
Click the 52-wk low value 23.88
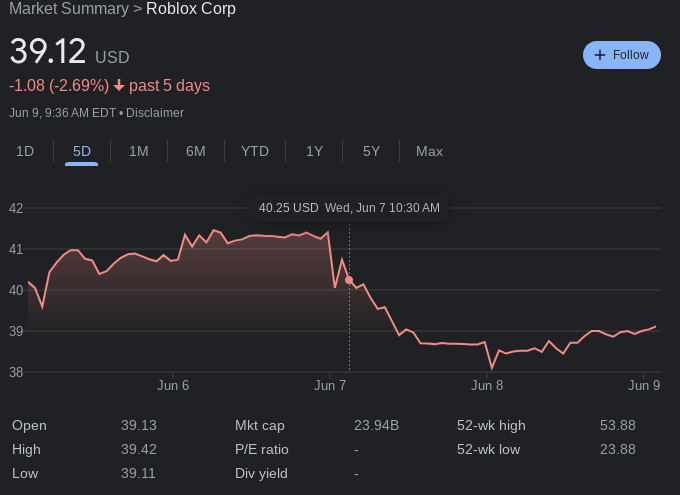[x=618, y=449]
